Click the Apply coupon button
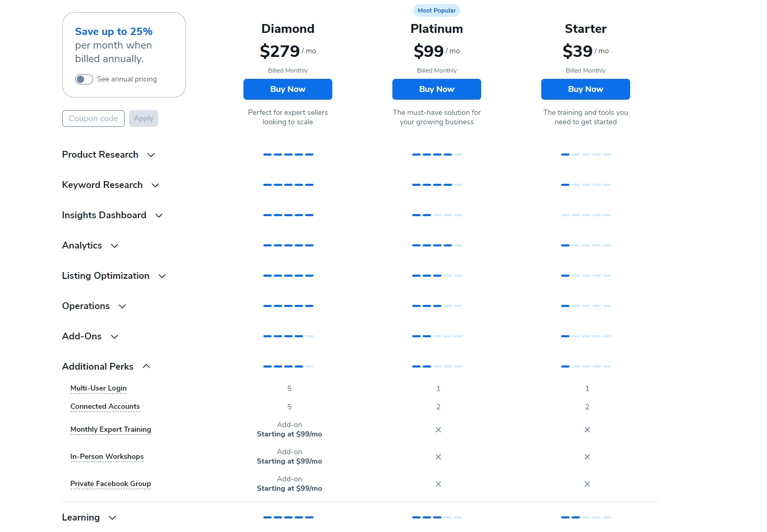The image size is (767, 532). tap(144, 119)
